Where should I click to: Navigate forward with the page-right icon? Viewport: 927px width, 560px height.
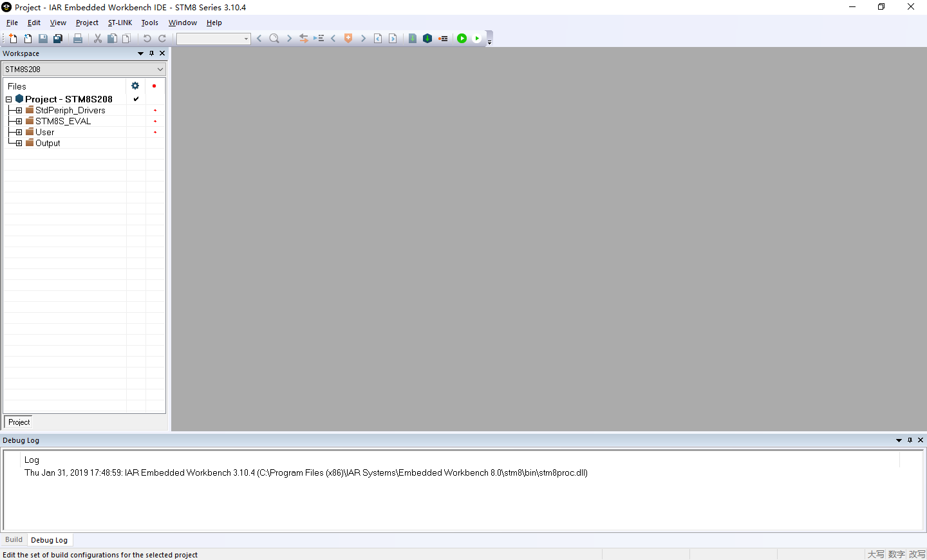[393, 39]
